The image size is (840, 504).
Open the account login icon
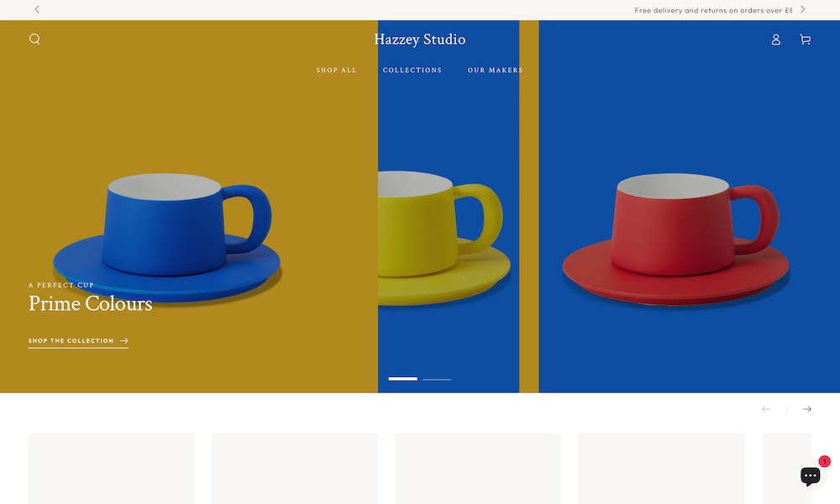(775, 39)
